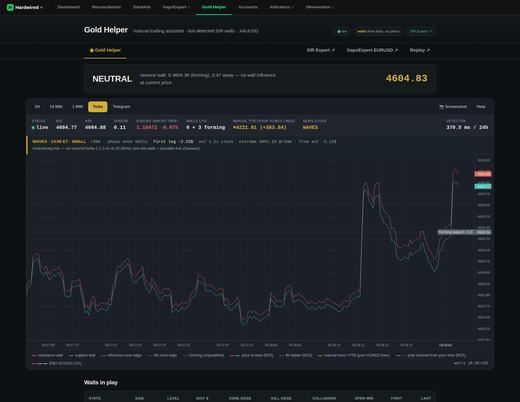Click the spread value 0.11
The image size is (520, 402).
click(120, 127)
